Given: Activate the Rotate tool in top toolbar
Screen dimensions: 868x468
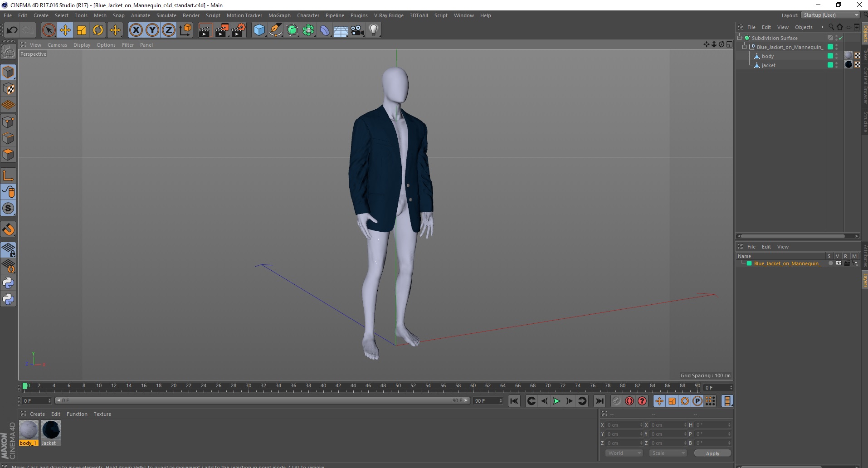Looking at the screenshot, I should [x=98, y=30].
